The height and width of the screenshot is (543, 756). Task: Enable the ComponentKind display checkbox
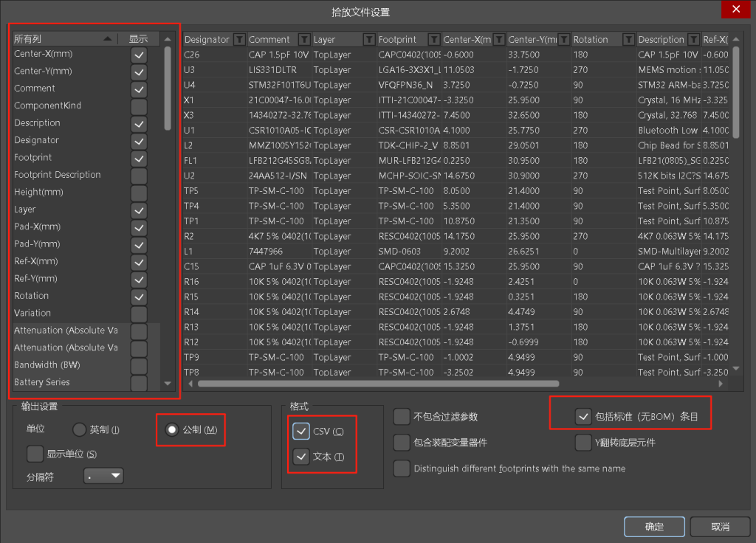(139, 106)
